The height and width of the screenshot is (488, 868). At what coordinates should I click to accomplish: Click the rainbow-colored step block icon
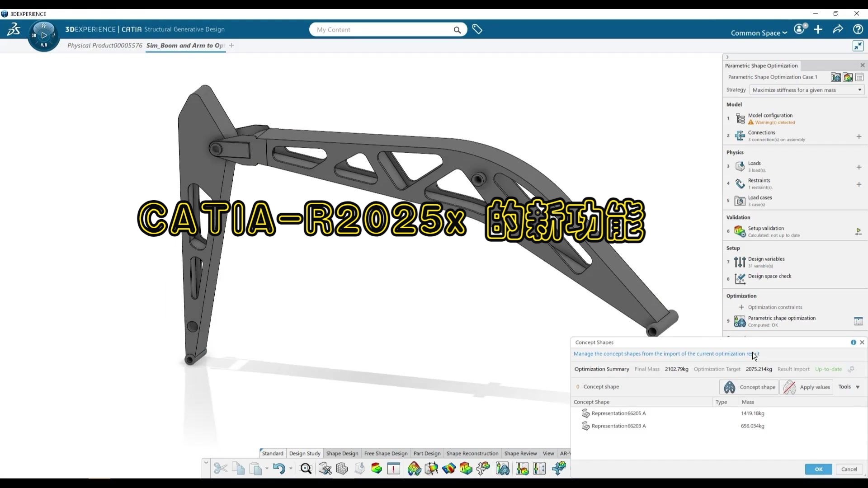(x=377, y=468)
